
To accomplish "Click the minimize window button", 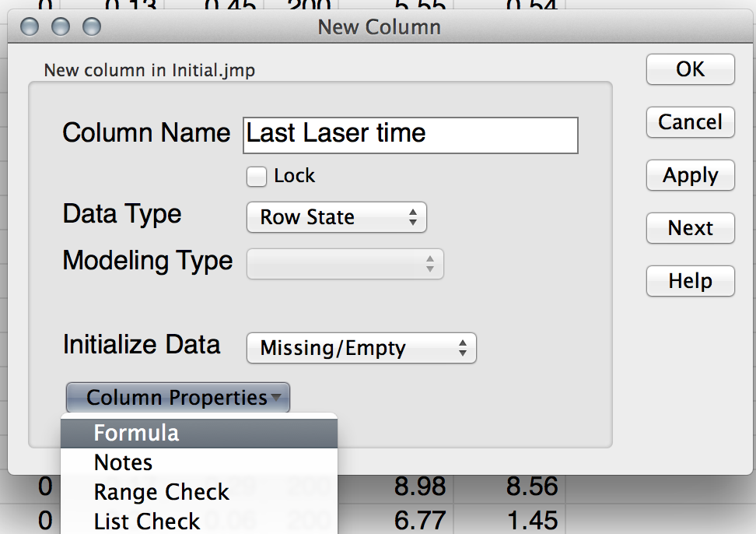I will (61, 27).
